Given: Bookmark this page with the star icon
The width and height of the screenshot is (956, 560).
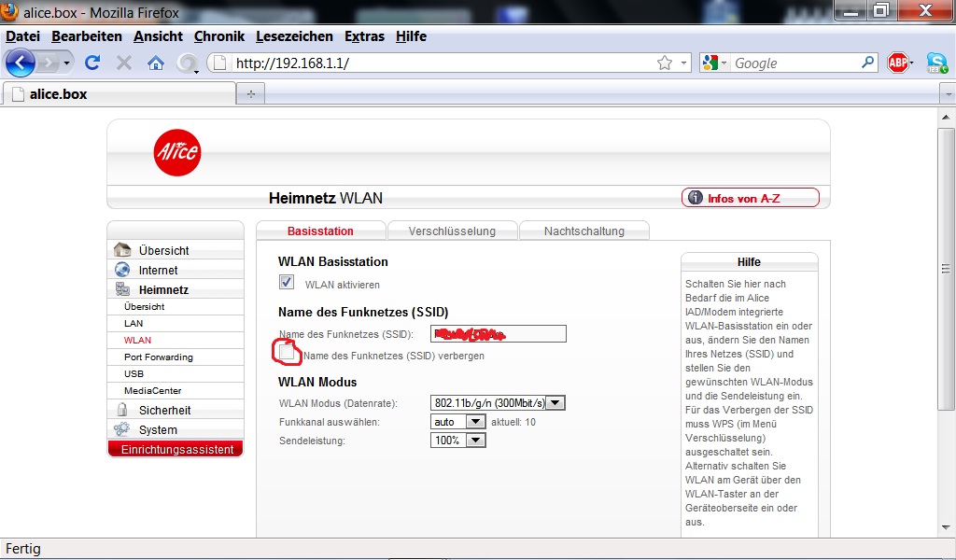Looking at the screenshot, I should click(664, 63).
